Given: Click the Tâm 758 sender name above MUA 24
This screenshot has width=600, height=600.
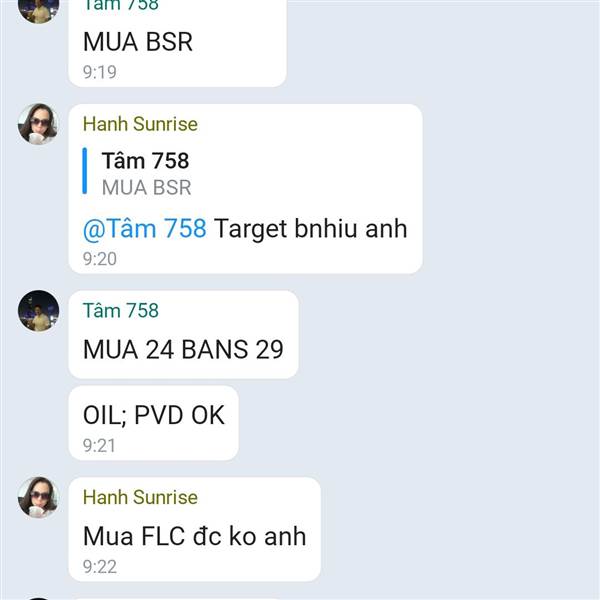Looking at the screenshot, I should pyautogui.click(x=121, y=310).
